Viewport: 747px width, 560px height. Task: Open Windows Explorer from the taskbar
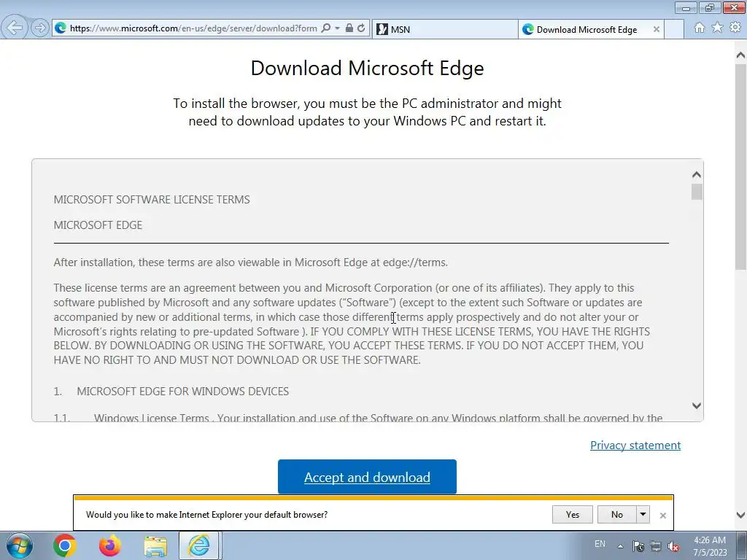[155, 546]
